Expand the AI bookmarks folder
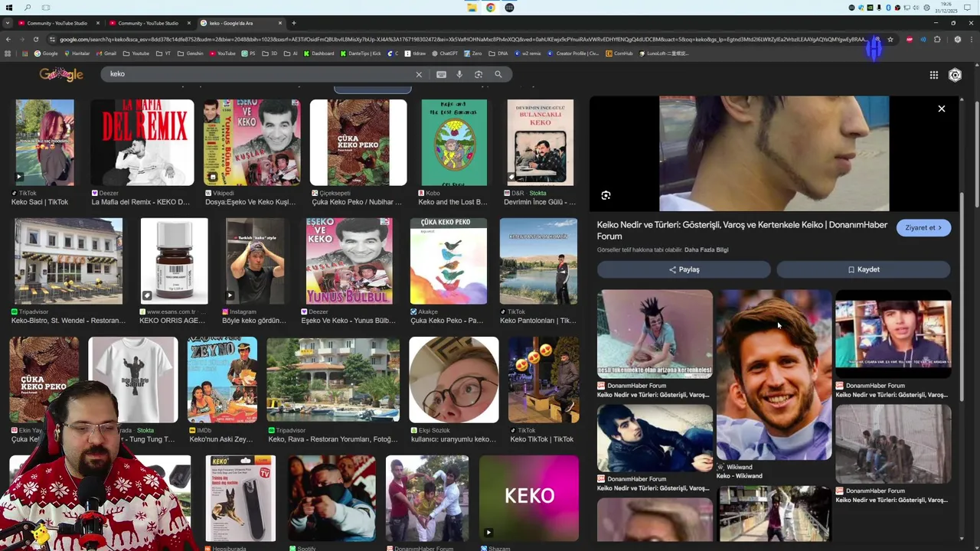The width and height of the screenshot is (980, 551). point(291,54)
